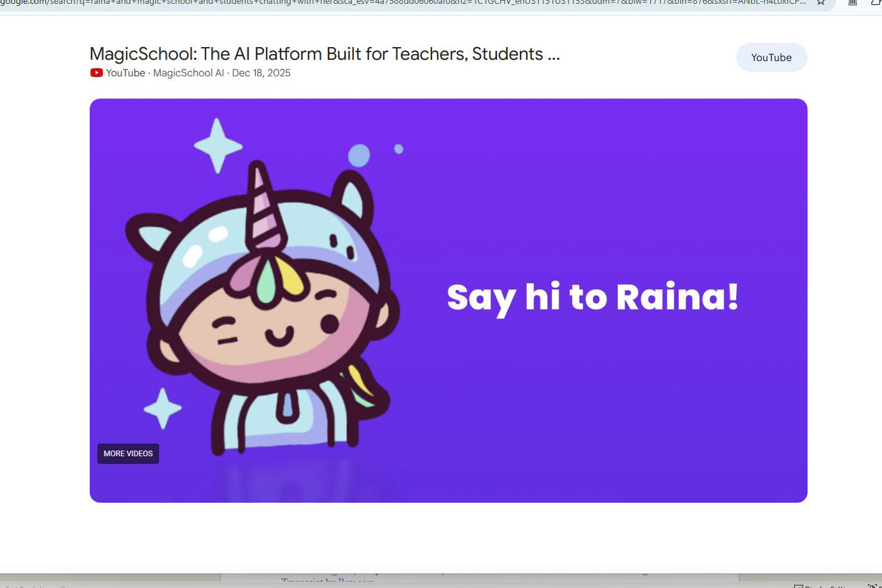882x588 pixels.
Task: Click the library-style icon right of the address bar
Action: [851, 3]
